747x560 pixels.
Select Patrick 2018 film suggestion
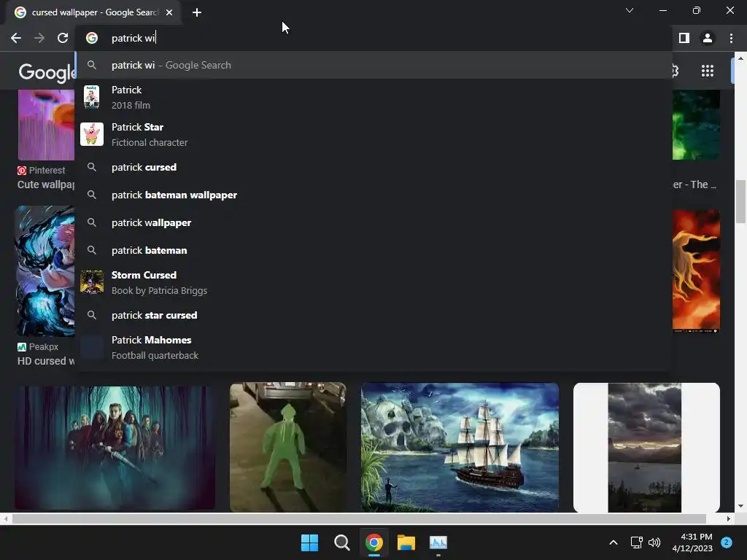[373, 97]
